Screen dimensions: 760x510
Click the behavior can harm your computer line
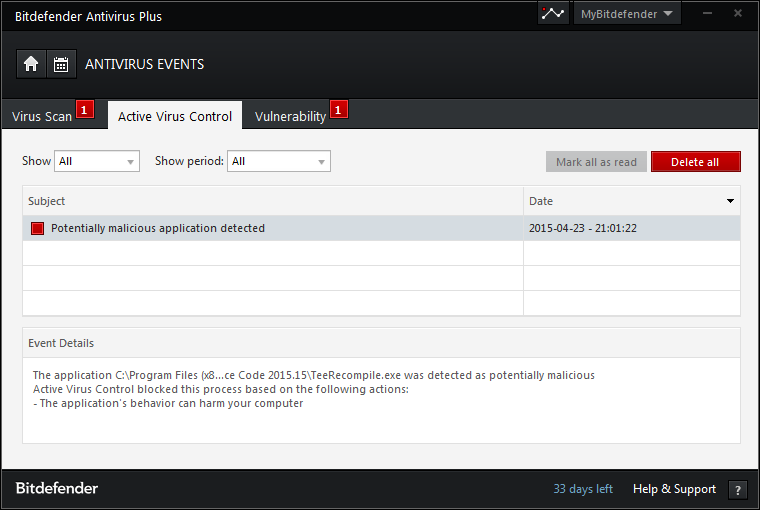click(168, 403)
